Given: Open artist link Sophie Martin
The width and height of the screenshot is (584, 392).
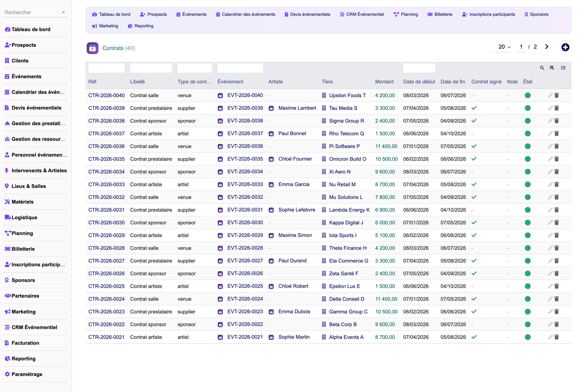Looking at the screenshot, I should [x=294, y=337].
